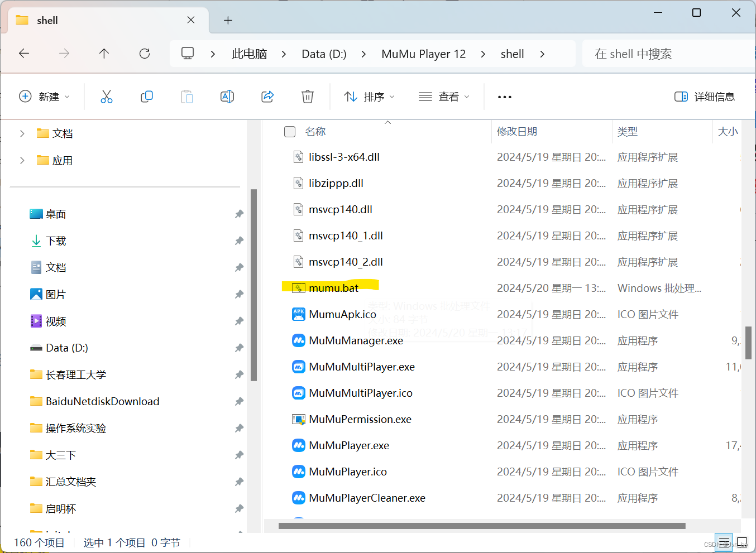Click the Paste icon
This screenshot has width=756, height=553.
(x=187, y=96)
